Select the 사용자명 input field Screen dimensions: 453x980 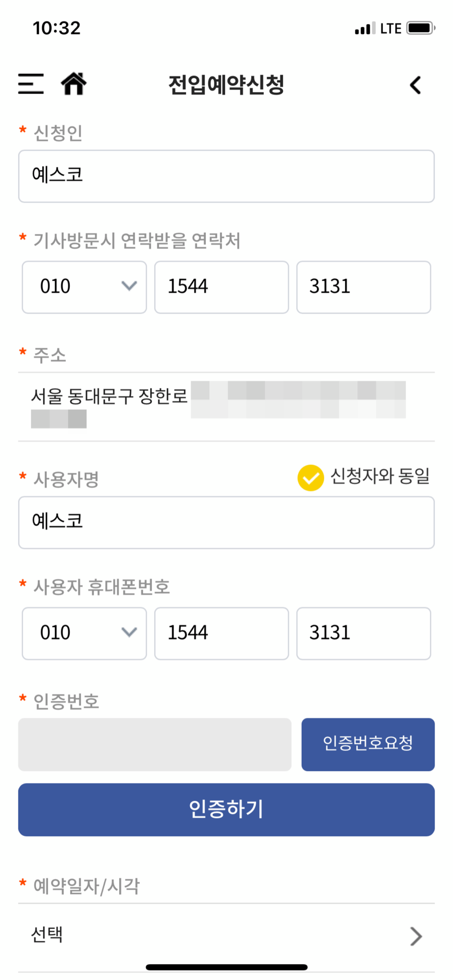point(226,523)
